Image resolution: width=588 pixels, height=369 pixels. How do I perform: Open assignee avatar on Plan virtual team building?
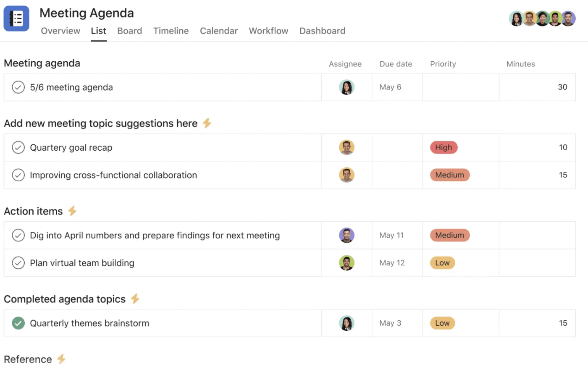click(346, 263)
